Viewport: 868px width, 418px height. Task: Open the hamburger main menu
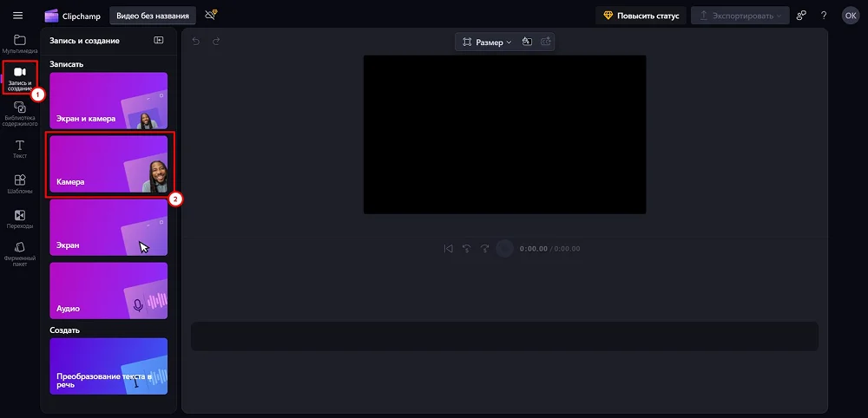point(17,16)
